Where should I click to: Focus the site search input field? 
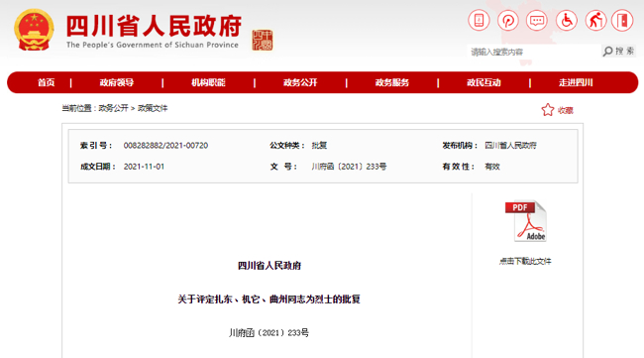(533, 52)
